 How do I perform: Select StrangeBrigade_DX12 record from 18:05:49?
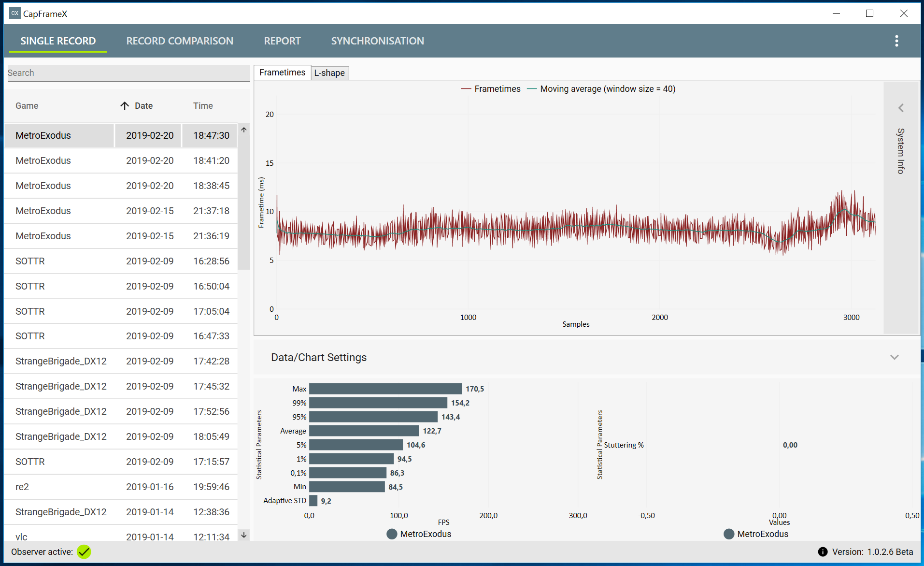(121, 436)
